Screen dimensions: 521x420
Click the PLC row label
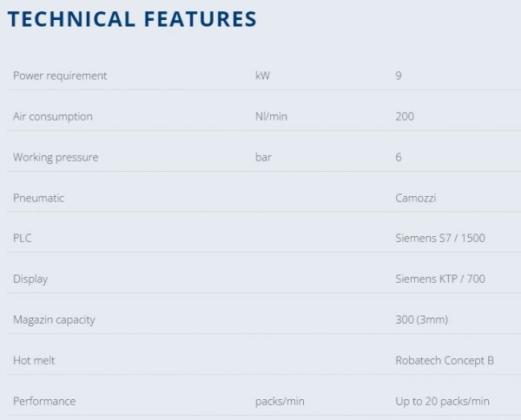click(x=23, y=239)
